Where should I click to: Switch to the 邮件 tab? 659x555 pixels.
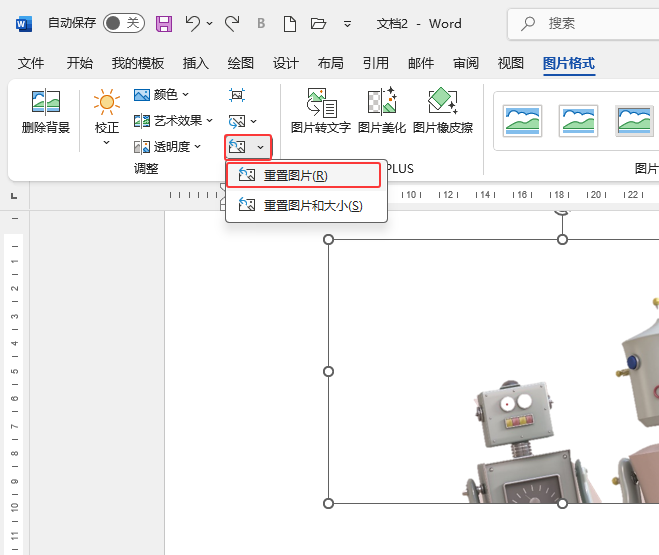point(421,63)
